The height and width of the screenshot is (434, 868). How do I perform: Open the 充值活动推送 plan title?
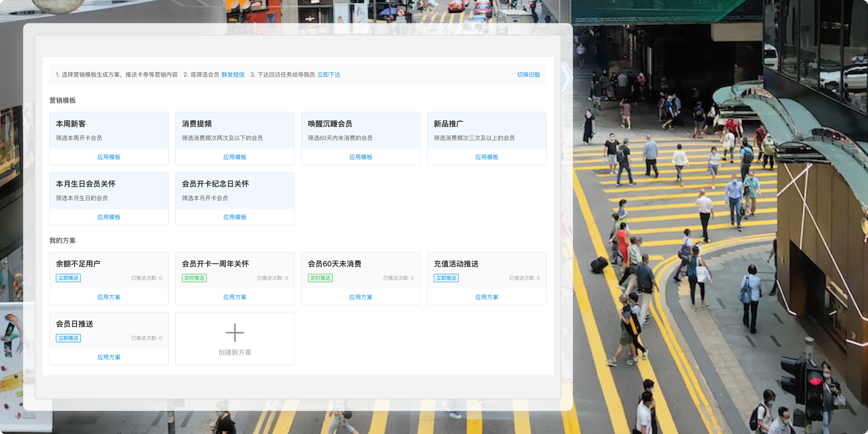pyautogui.click(x=456, y=264)
